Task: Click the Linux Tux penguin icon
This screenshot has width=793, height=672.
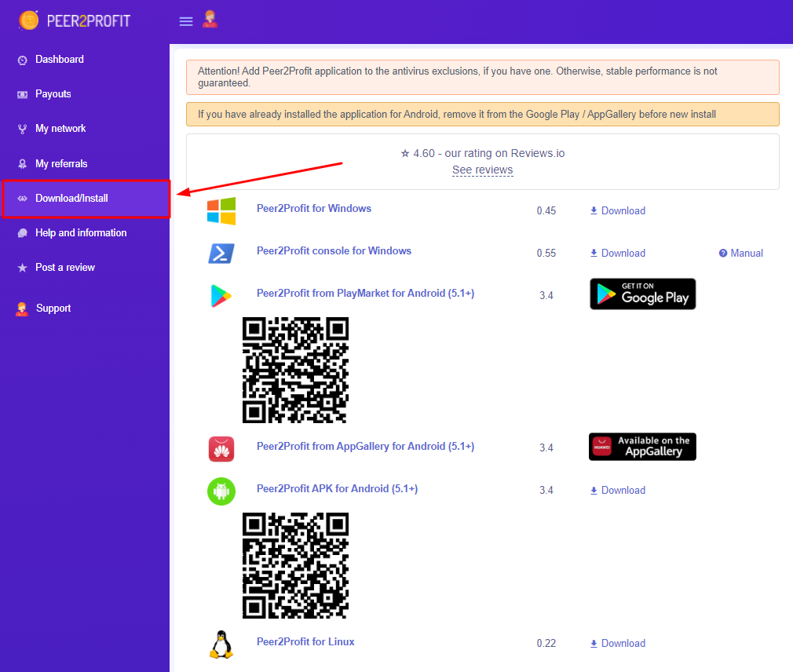Action: coord(221,645)
